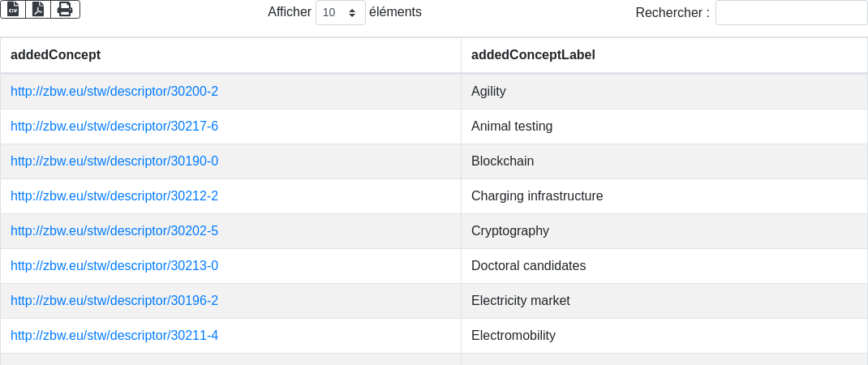Open descriptor 30212-2 link

click(x=114, y=196)
